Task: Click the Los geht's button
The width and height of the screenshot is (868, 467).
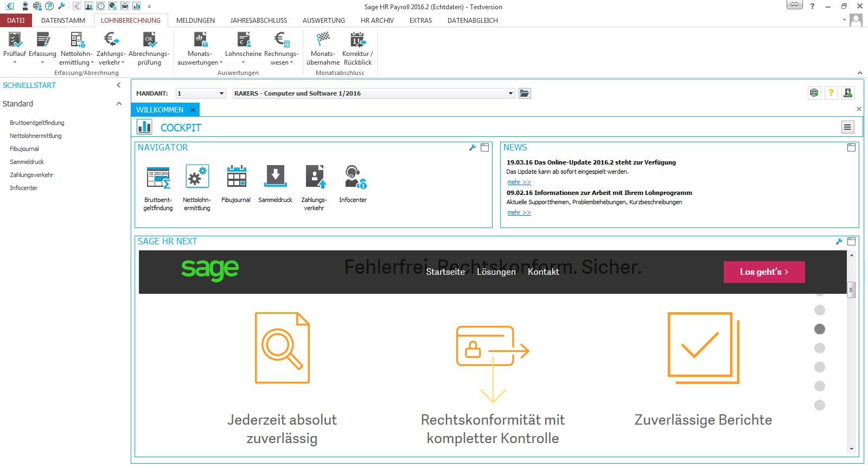Action: 764,272
